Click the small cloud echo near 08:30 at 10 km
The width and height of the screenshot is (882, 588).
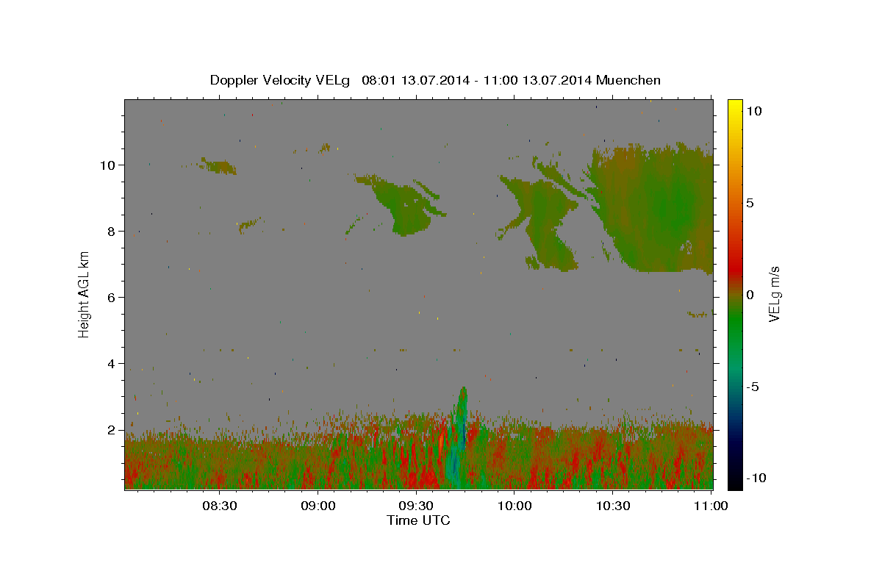coord(218,166)
